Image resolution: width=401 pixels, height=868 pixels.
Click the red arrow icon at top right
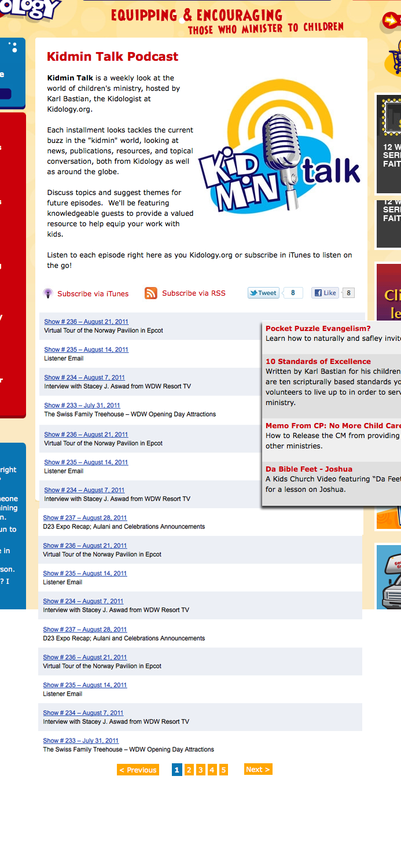391,21
